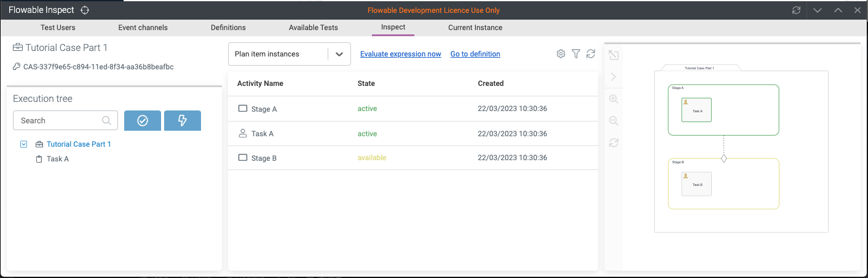This screenshot has width=868, height=278.
Task: Open the Current Instance tab
Action: 475,28
